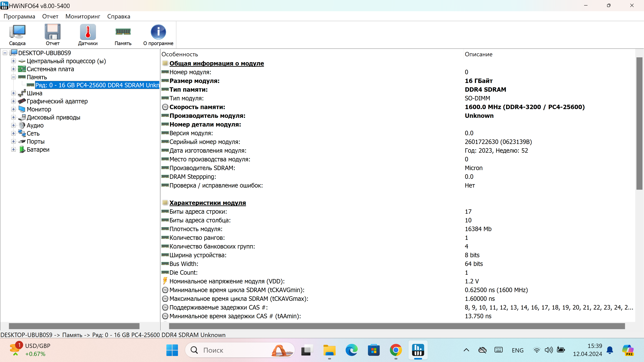This screenshot has height=362, width=644.
Task: Select the Ряд: 0 memory module item
Action: pyautogui.click(x=97, y=85)
